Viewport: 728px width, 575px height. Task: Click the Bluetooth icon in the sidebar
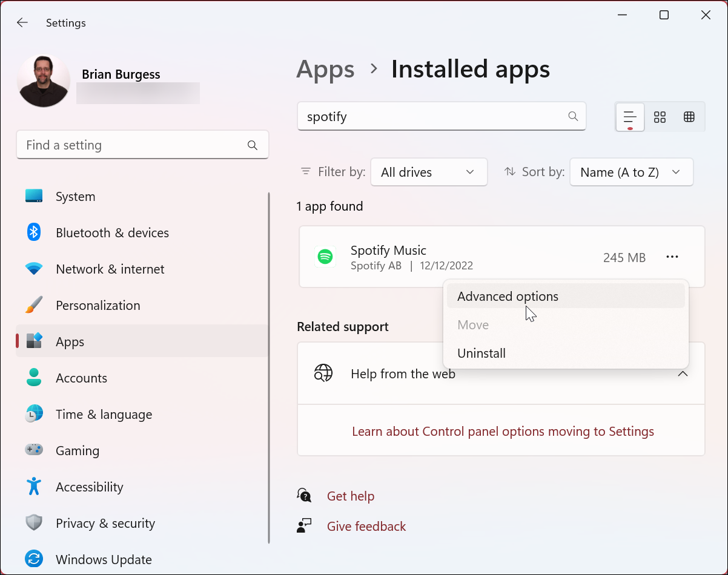click(x=34, y=232)
